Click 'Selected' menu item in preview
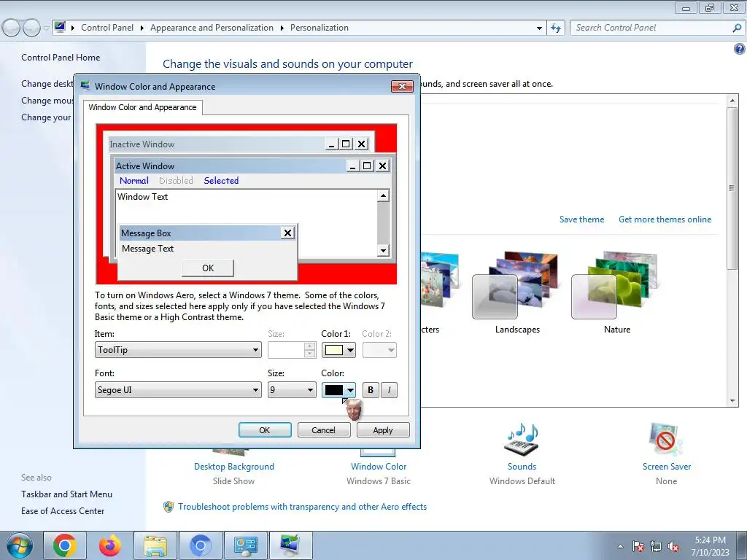 coord(221,181)
